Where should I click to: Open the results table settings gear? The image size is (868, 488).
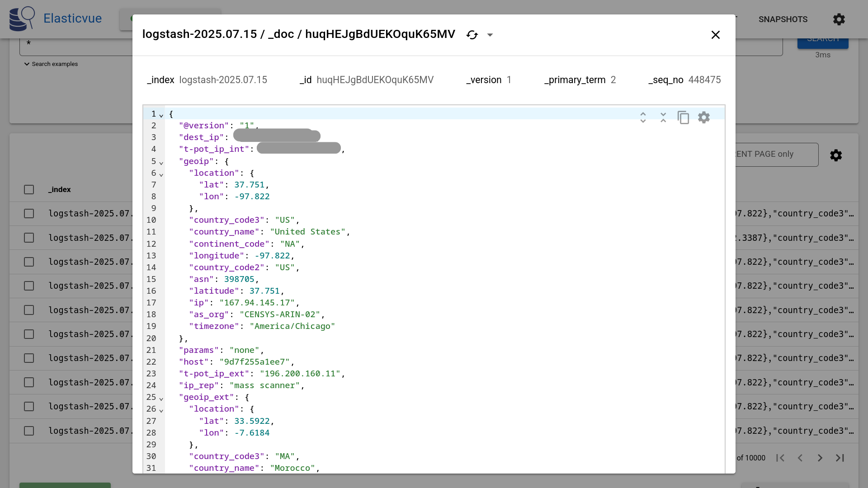point(835,155)
